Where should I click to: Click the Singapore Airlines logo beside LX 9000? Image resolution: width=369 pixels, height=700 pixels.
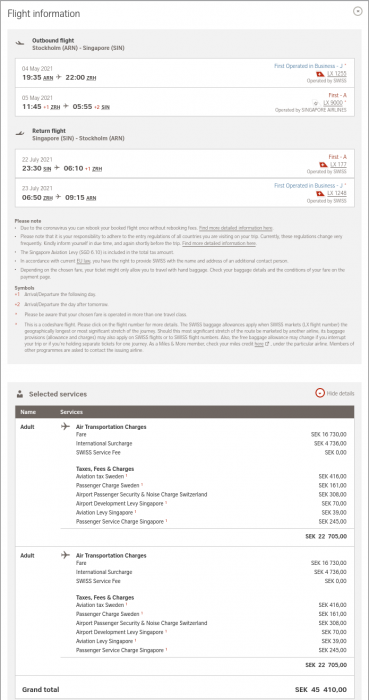(x=316, y=103)
